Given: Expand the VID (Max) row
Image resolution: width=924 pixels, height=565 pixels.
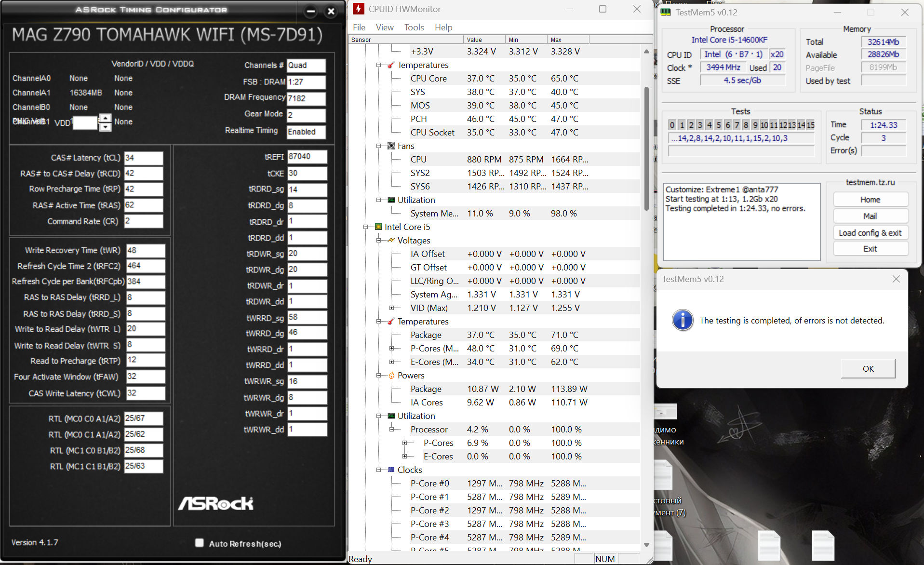Looking at the screenshot, I should pos(392,308).
